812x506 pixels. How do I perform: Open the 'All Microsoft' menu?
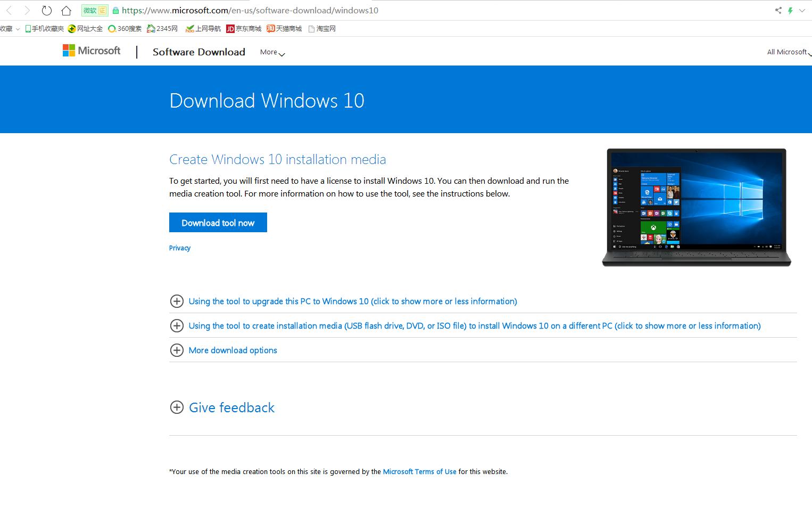[x=788, y=52]
